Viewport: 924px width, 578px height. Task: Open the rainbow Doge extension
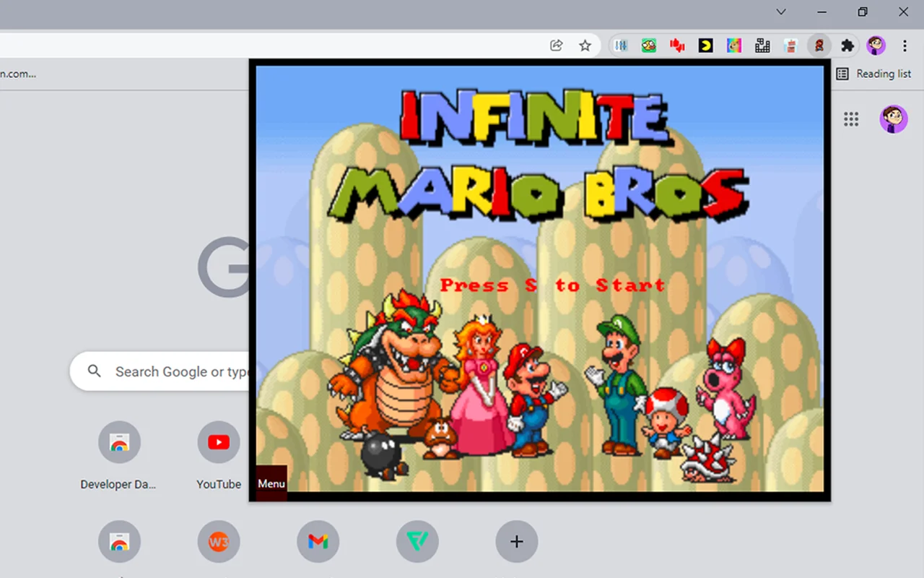[x=734, y=46]
